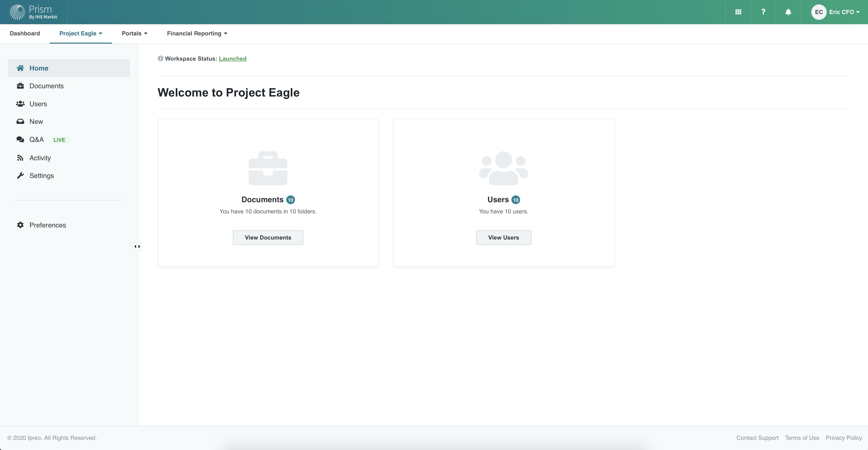Open the Eric CFO account menu
The image size is (868, 450).
click(x=844, y=12)
